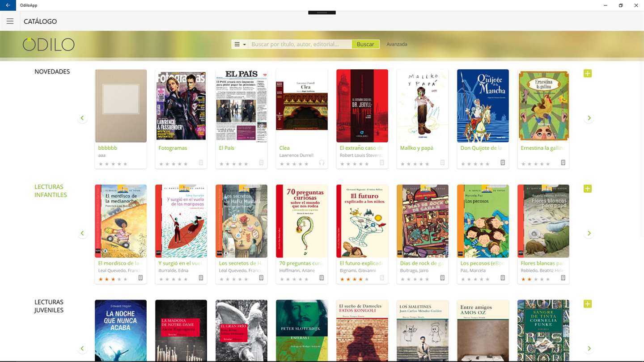This screenshot has height=362, width=644.
Task: Click ebook icon on Y surgió card
Action: tap(201, 278)
